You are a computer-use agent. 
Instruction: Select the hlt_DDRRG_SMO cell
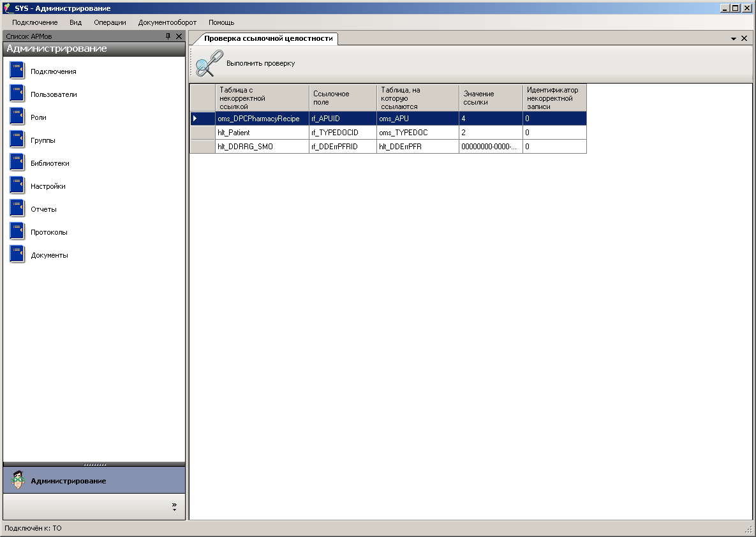tap(262, 147)
